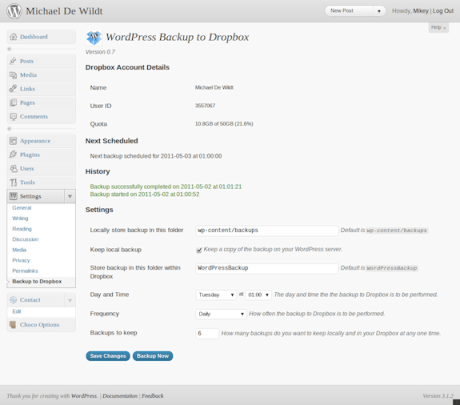Open the General settings submenu item
The height and width of the screenshot is (405, 460).
coord(22,208)
